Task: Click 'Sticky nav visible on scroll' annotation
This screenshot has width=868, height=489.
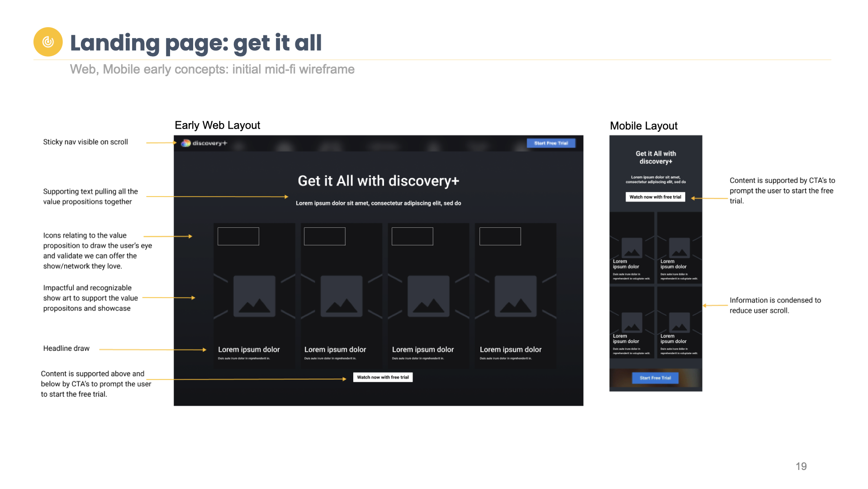Action: [85, 142]
